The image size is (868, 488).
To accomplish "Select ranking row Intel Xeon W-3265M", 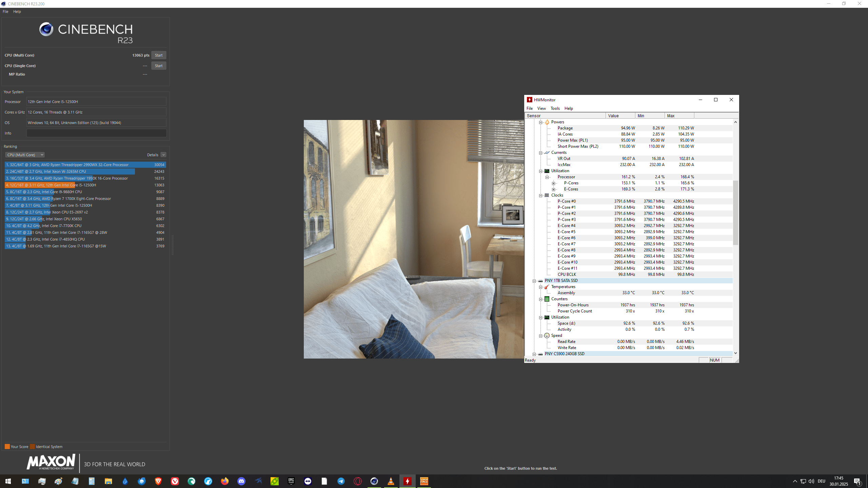I will click(x=85, y=171).
